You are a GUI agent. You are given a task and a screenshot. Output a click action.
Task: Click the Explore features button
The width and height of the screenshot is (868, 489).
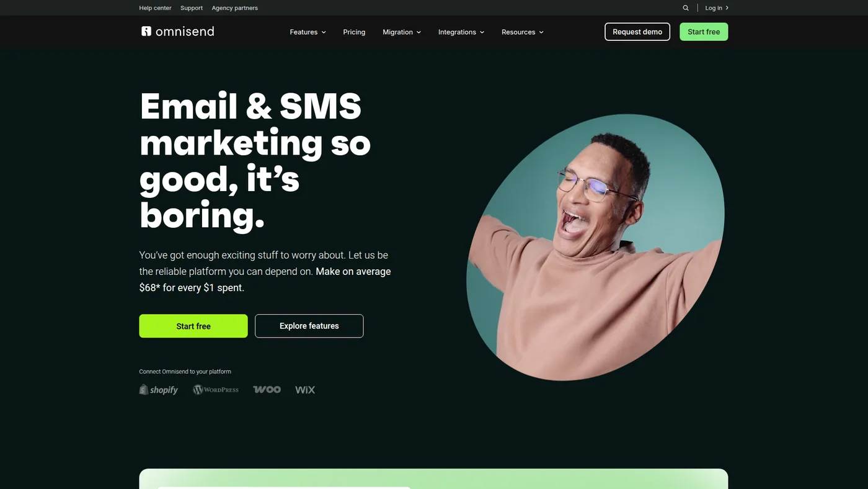[x=309, y=326]
